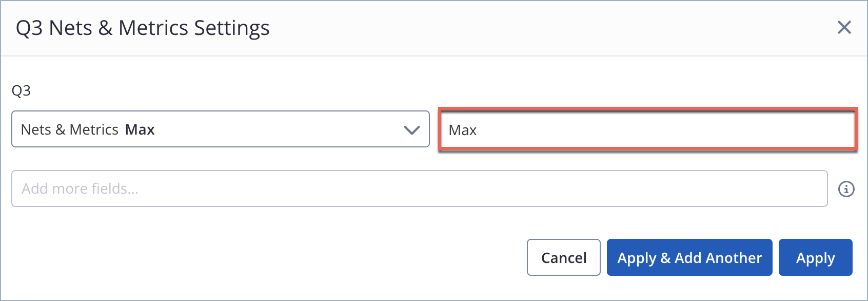Click Apply & Add Another
Image resolution: width=868 pixels, height=301 pixels.
click(689, 257)
